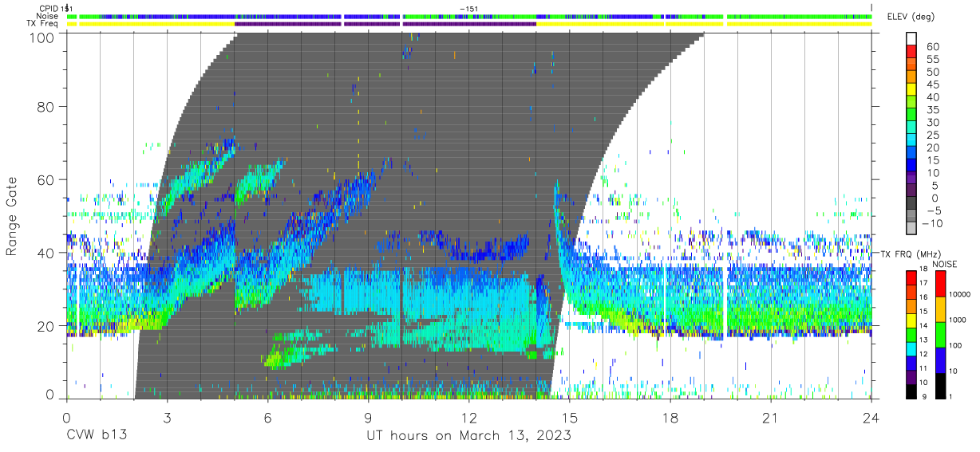Click the 'Noise' row label at top
Screen dimensions: 980x452
pos(48,16)
